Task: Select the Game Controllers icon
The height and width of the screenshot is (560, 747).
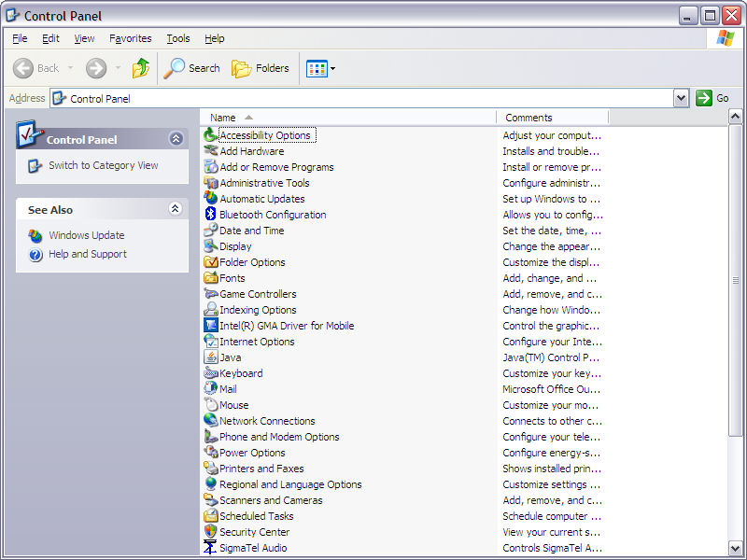Action: (211, 294)
